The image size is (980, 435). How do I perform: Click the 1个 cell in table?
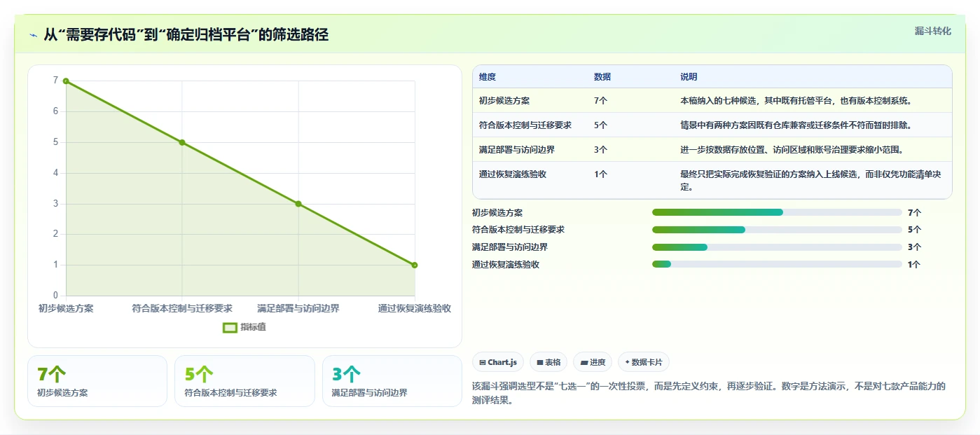pyautogui.click(x=600, y=174)
